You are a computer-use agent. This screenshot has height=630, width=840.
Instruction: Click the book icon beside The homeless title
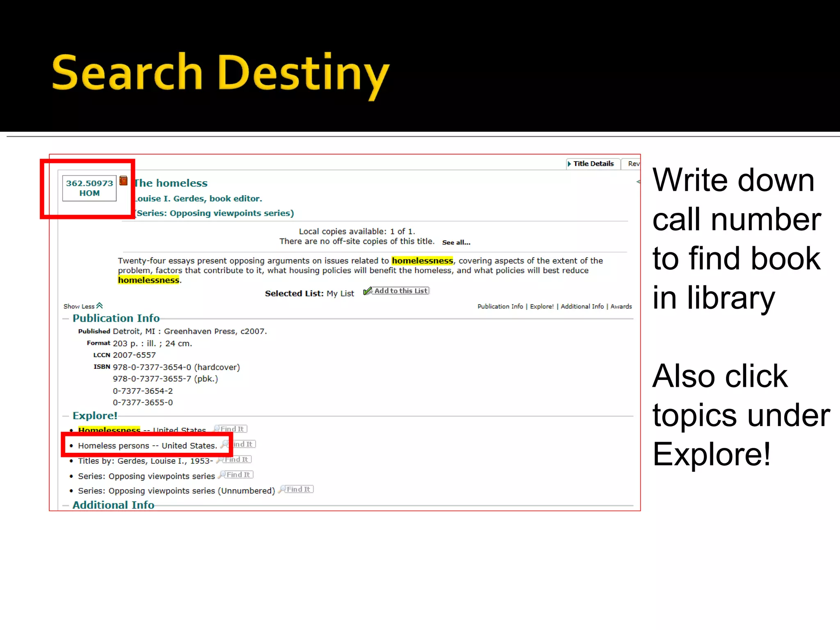click(123, 181)
